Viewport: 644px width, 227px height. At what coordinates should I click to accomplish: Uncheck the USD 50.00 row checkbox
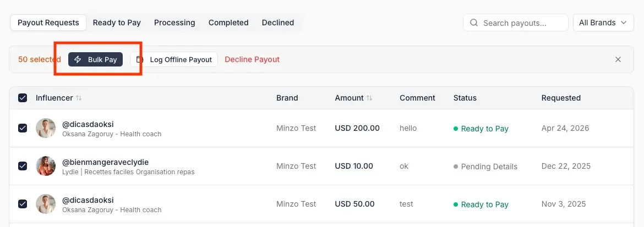click(x=23, y=203)
